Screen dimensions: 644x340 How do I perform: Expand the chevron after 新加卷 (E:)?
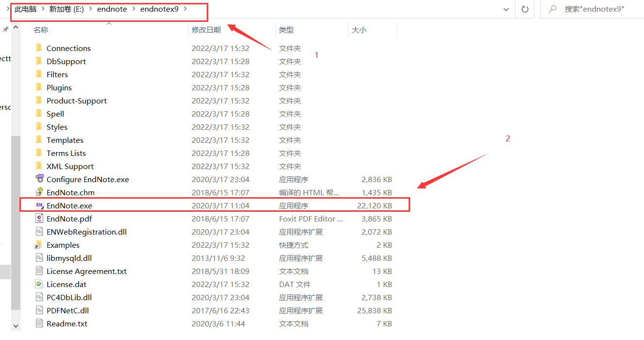(90, 9)
